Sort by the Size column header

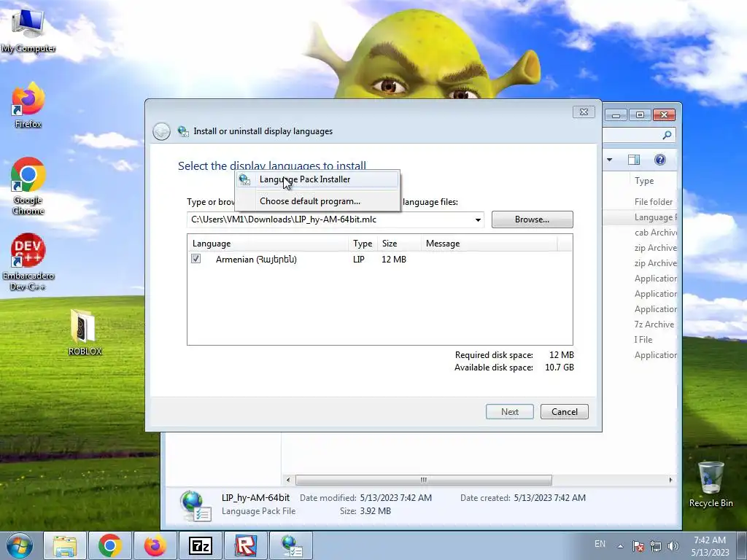pos(399,244)
